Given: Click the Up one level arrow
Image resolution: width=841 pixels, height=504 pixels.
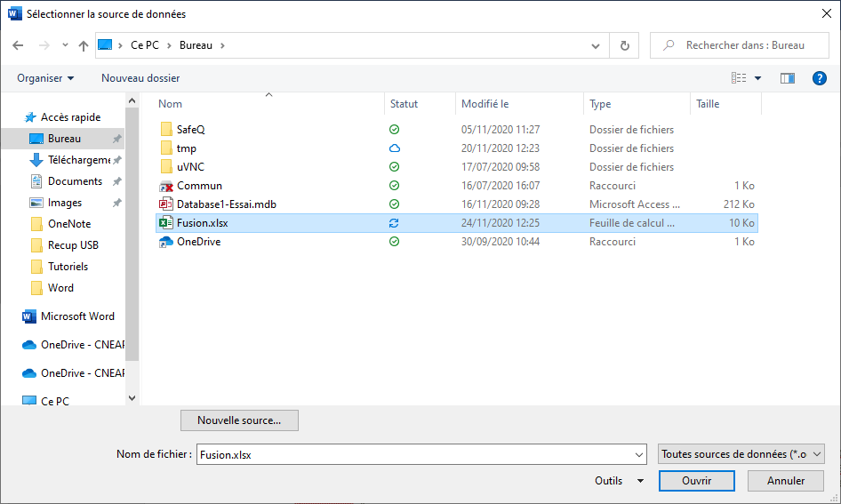Looking at the screenshot, I should [84, 45].
